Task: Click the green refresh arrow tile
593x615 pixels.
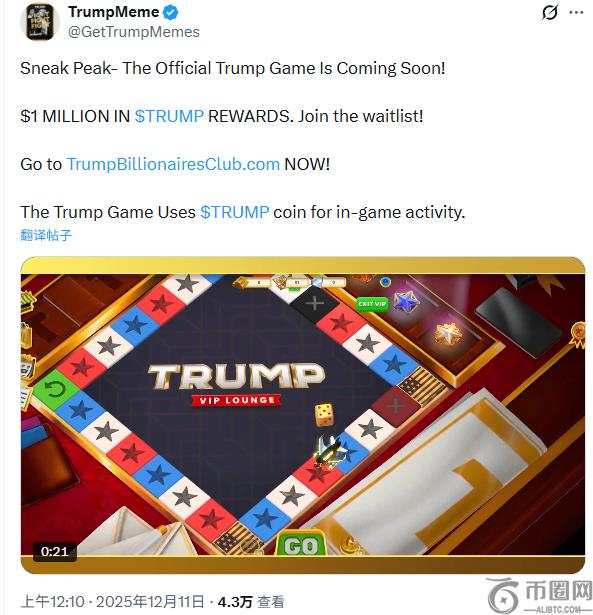Action: (55, 389)
